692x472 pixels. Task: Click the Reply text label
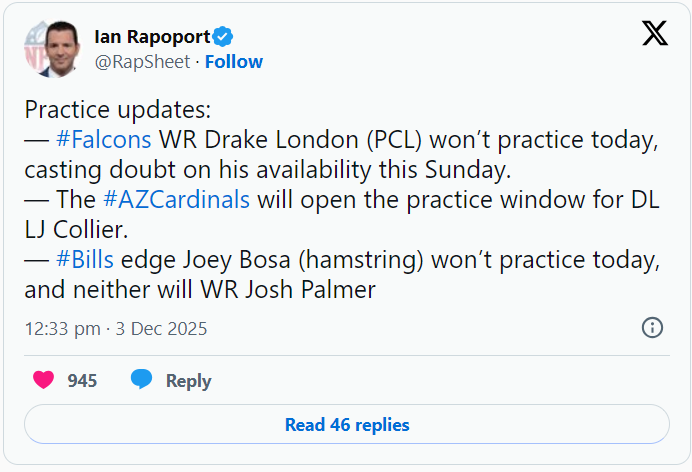point(188,381)
